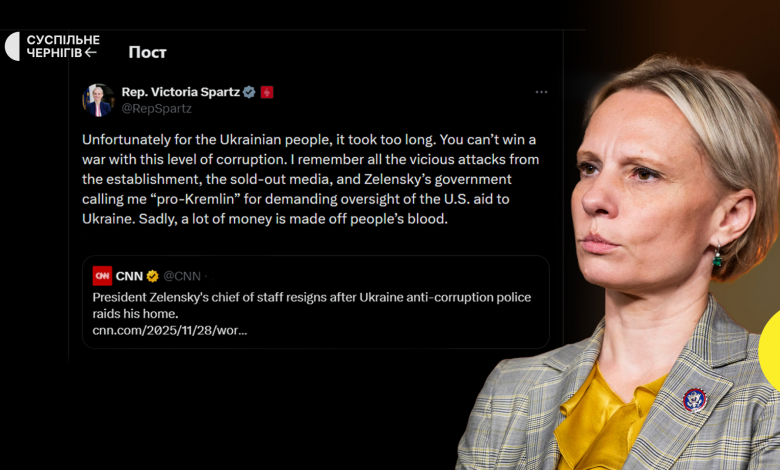The width and height of the screenshot is (780, 470).
Task: Click the yellow circle at right edge
Action: (770, 350)
